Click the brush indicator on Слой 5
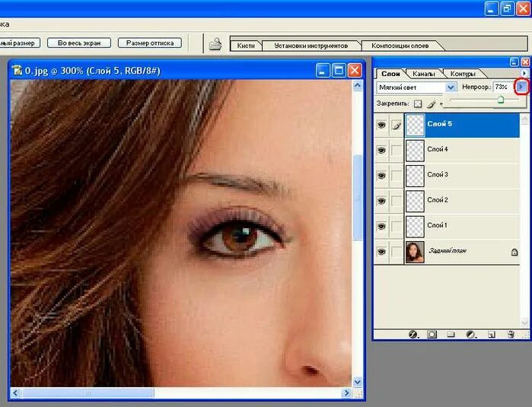Screen dimensions: 532x407 (x=397, y=126)
